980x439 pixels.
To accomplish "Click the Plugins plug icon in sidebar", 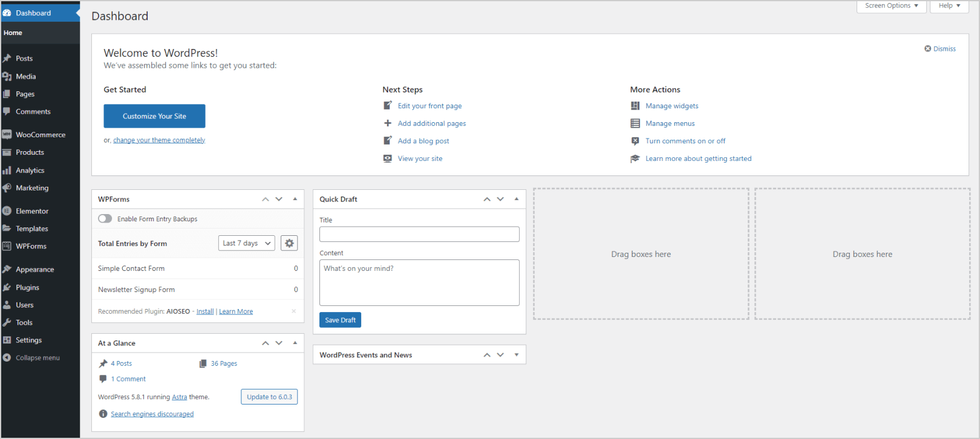I will coord(7,288).
